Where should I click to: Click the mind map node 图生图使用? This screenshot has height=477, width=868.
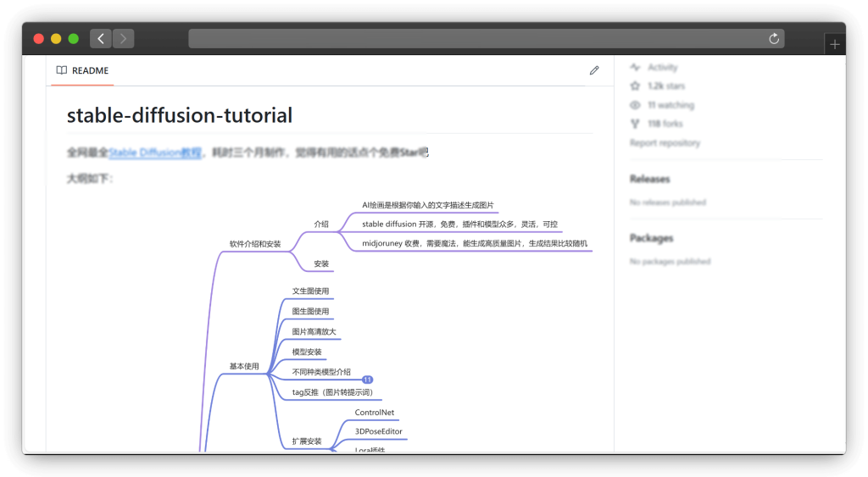[310, 312]
